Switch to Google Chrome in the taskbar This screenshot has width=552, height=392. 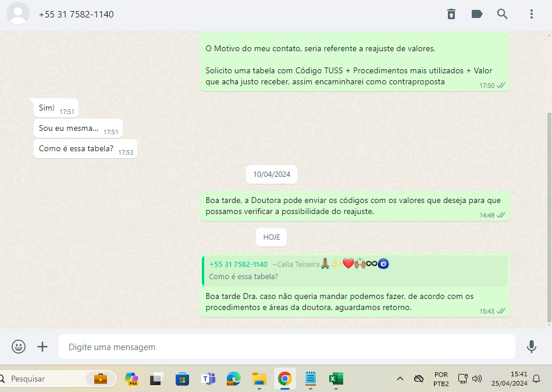285,379
